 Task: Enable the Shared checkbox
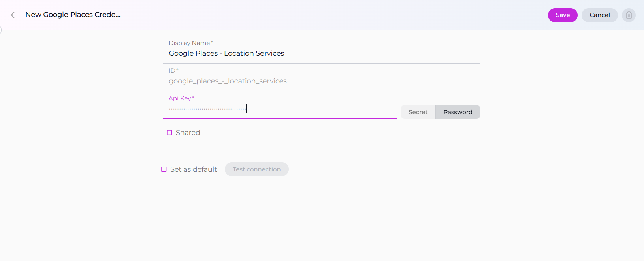click(169, 133)
